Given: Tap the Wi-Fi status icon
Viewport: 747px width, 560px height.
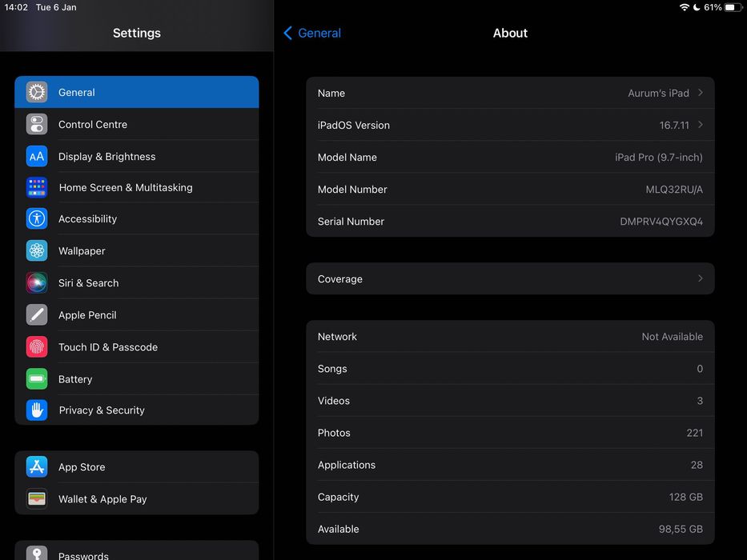Looking at the screenshot, I should pyautogui.click(x=684, y=7).
